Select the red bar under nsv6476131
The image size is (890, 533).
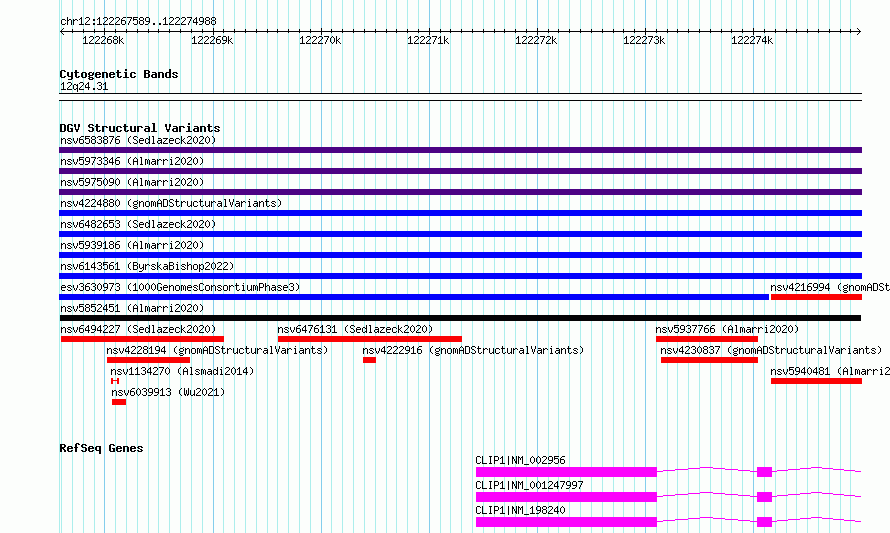pos(370,339)
